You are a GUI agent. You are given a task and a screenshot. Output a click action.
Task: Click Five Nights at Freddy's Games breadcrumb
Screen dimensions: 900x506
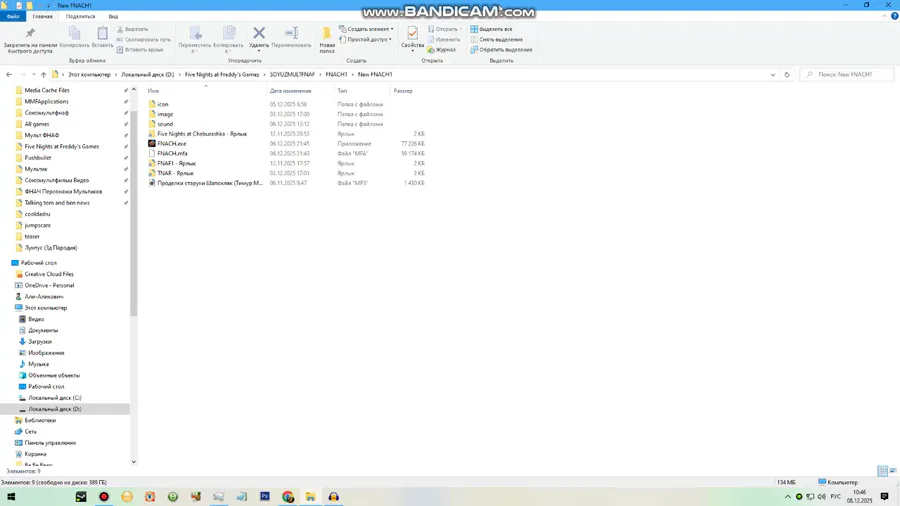click(222, 75)
